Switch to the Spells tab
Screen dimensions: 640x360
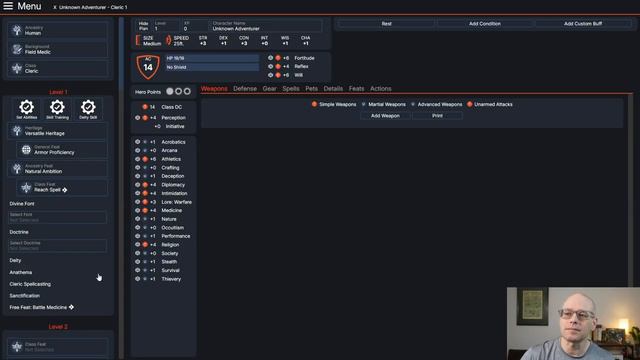click(x=291, y=89)
